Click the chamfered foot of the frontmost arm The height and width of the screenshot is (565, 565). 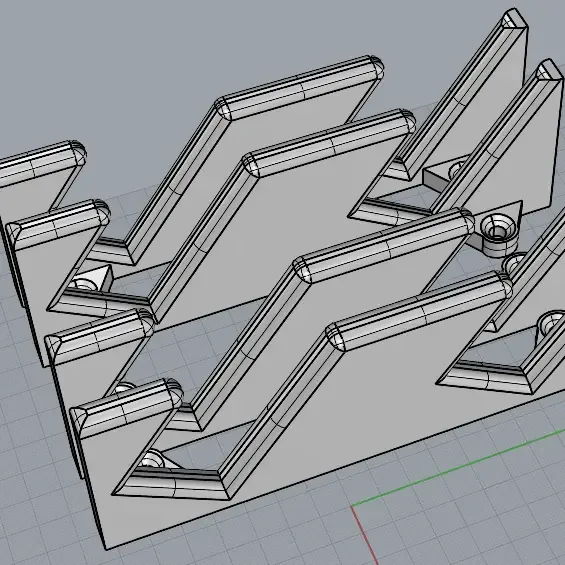tap(173, 485)
